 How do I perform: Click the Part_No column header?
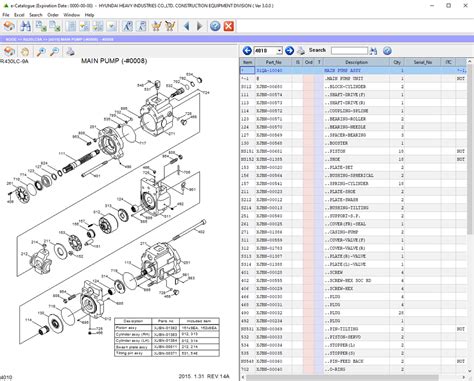[x=274, y=62]
